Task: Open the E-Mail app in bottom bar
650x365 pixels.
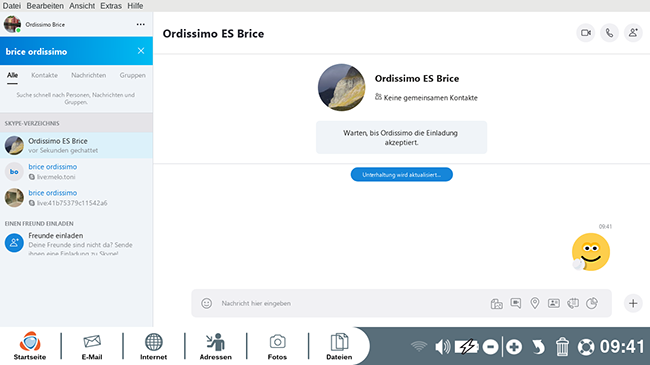Action: (92, 346)
